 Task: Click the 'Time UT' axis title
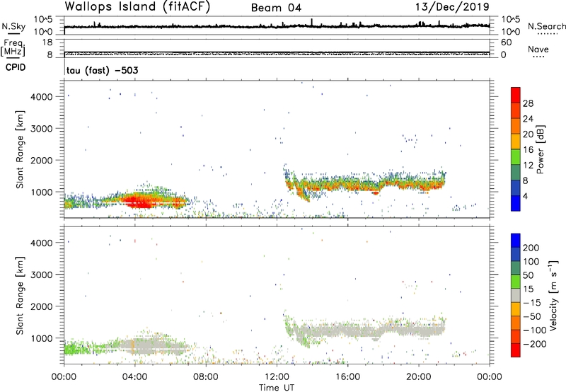277,388
